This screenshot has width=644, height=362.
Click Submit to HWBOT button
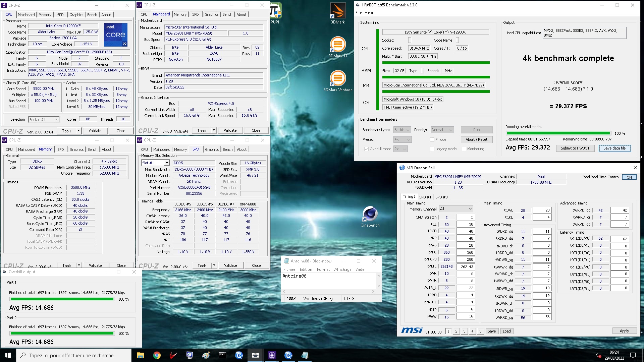tap(575, 148)
